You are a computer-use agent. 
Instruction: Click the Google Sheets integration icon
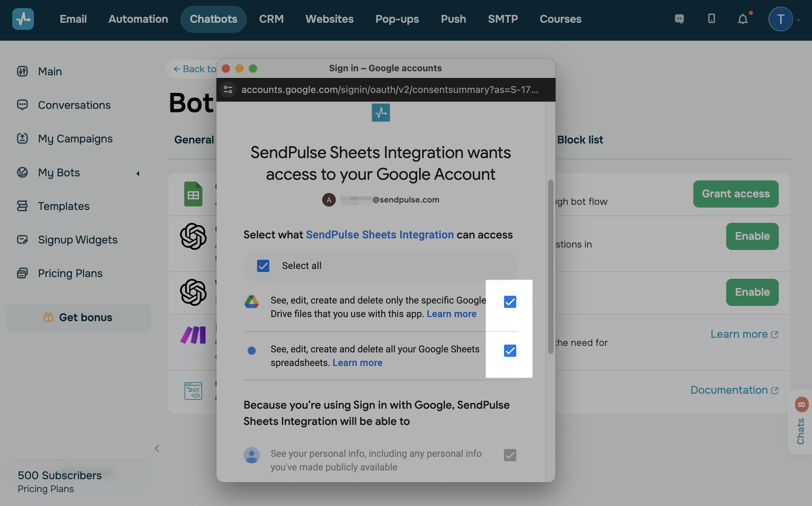click(x=193, y=194)
